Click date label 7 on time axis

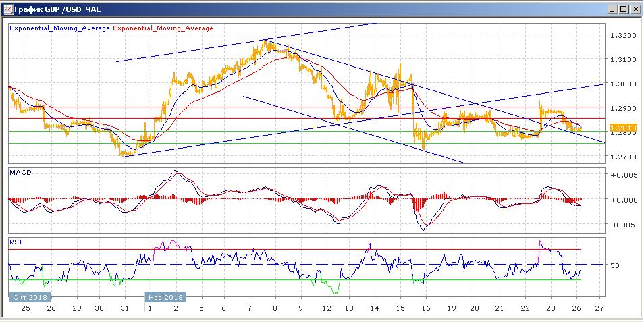click(250, 308)
